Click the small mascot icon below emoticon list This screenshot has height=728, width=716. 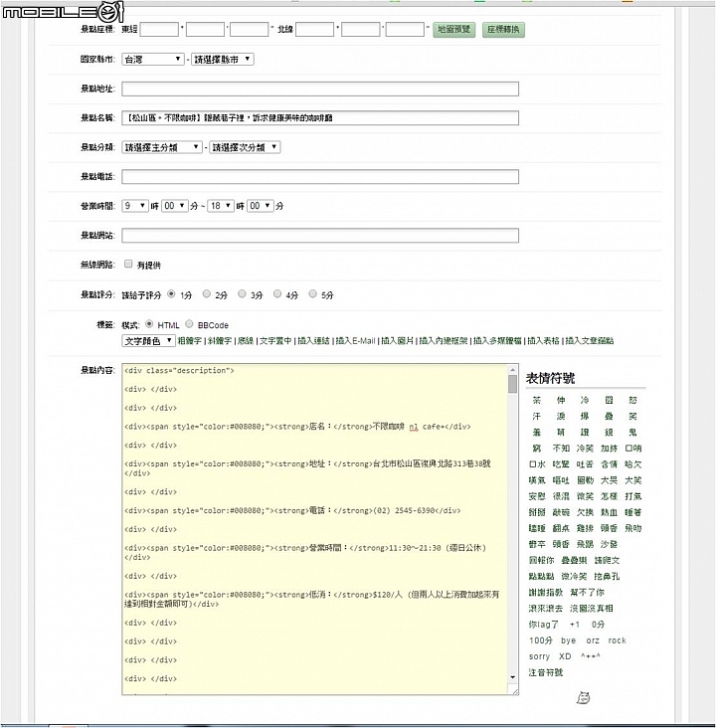coord(583,697)
